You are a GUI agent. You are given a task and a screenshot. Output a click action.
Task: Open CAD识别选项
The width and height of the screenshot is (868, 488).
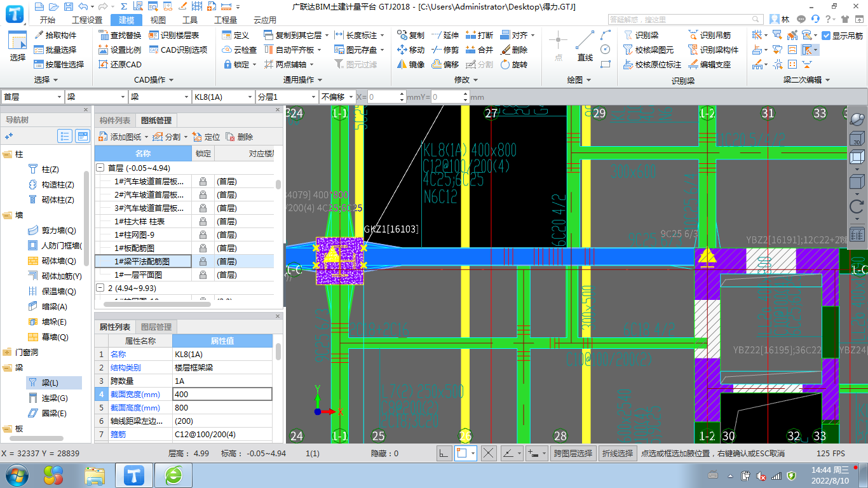[x=178, y=50]
